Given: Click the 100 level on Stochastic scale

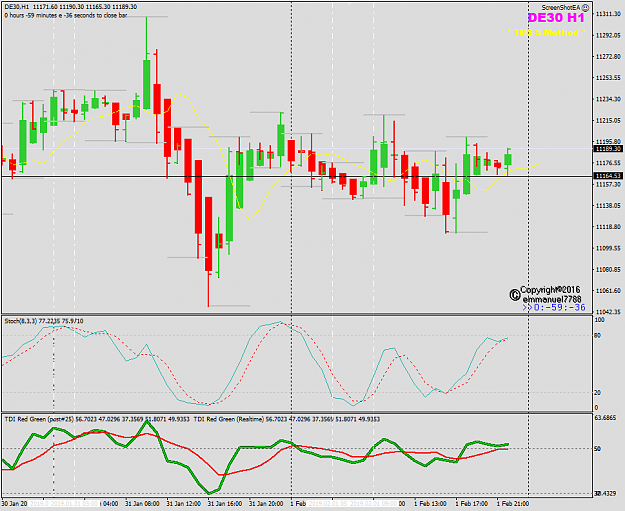Looking at the screenshot, I should click(599, 320).
